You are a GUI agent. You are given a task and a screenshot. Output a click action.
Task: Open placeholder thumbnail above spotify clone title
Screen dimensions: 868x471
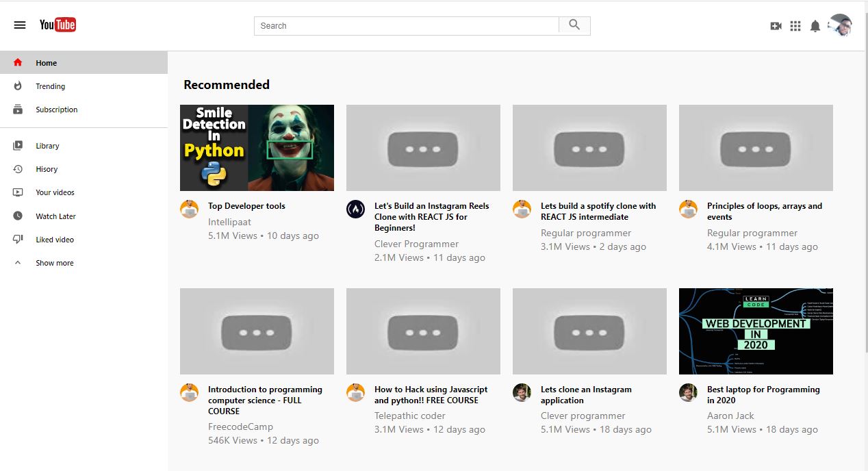(x=589, y=147)
